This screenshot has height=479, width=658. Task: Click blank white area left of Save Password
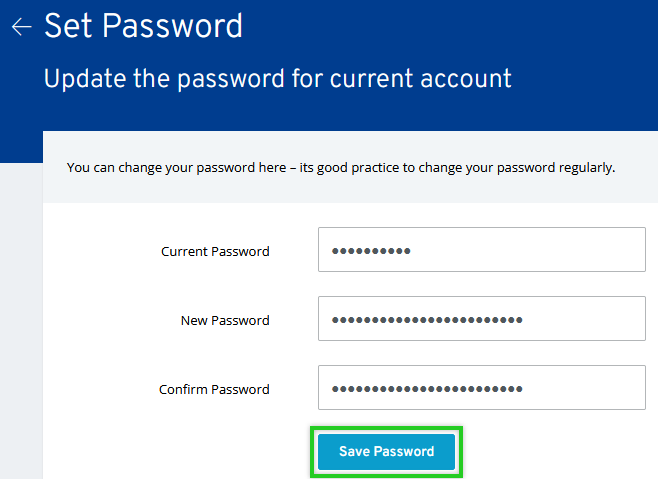point(180,452)
